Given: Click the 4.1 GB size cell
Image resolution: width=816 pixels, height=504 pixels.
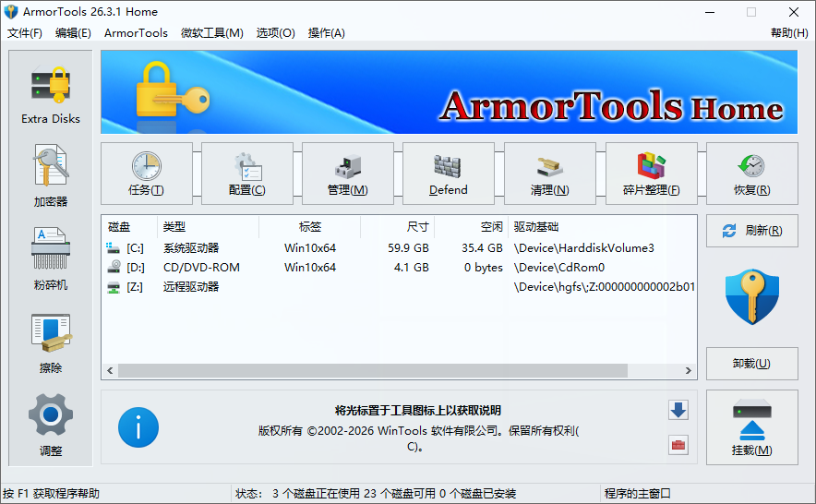Looking at the screenshot, I should coord(411,268).
